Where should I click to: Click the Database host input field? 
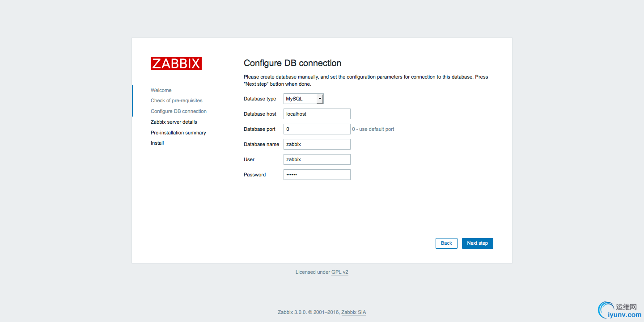(317, 114)
